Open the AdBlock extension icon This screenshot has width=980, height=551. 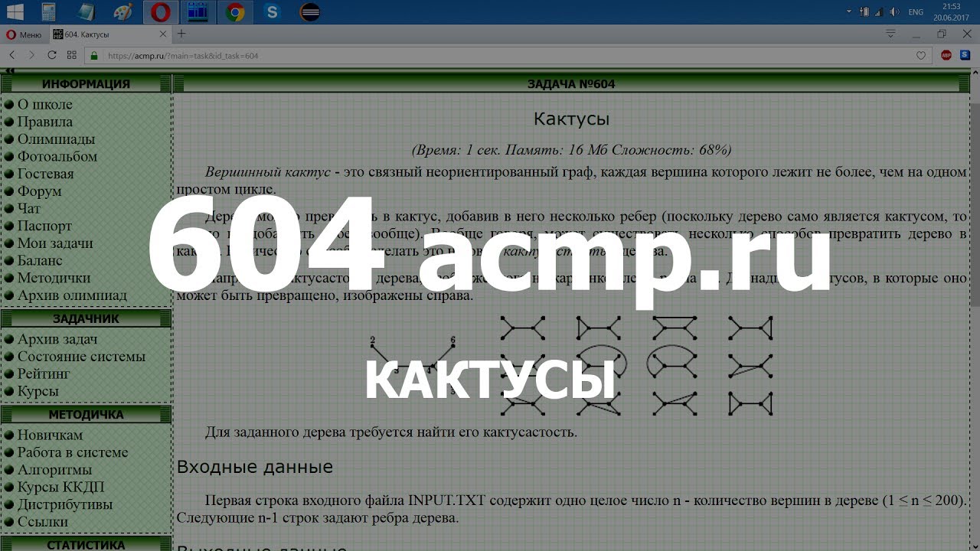click(x=946, y=55)
